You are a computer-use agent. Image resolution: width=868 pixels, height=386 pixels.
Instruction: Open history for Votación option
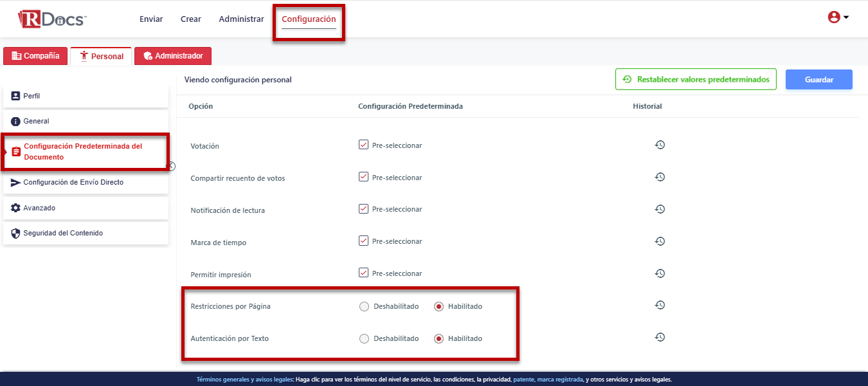[660, 145]
